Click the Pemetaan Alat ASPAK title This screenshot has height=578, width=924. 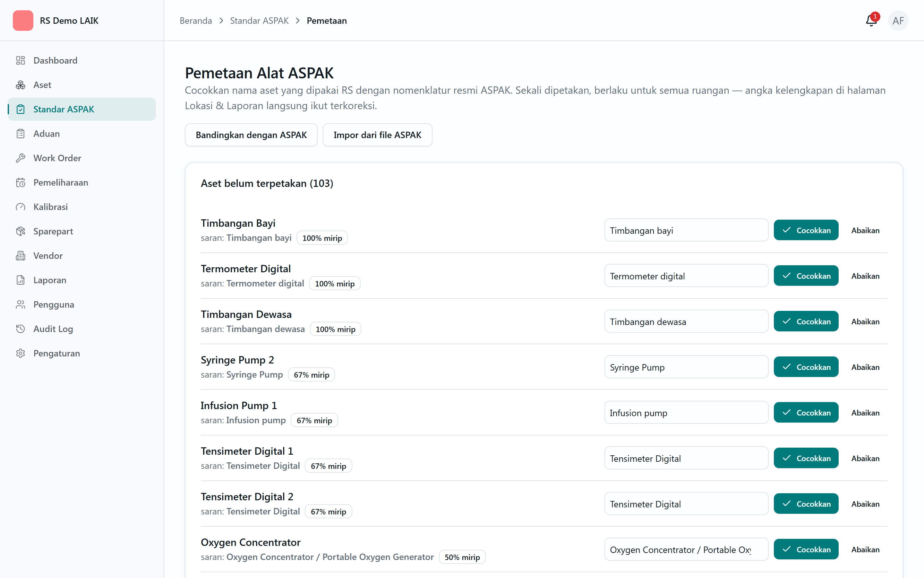pyautogui.click(x=259, y=73)
